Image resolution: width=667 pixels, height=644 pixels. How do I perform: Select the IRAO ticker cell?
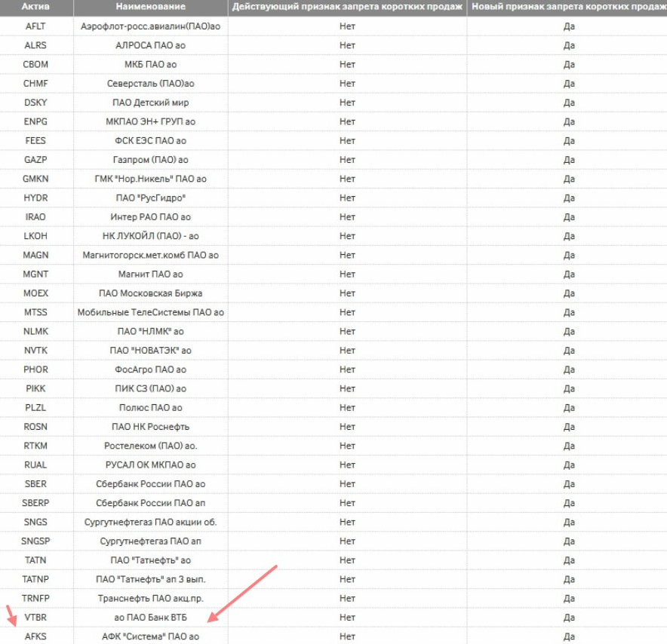(x=35, y=217)
